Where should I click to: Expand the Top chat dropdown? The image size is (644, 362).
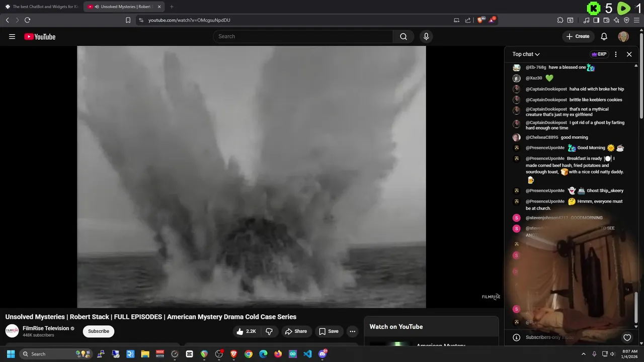point(526,54)
